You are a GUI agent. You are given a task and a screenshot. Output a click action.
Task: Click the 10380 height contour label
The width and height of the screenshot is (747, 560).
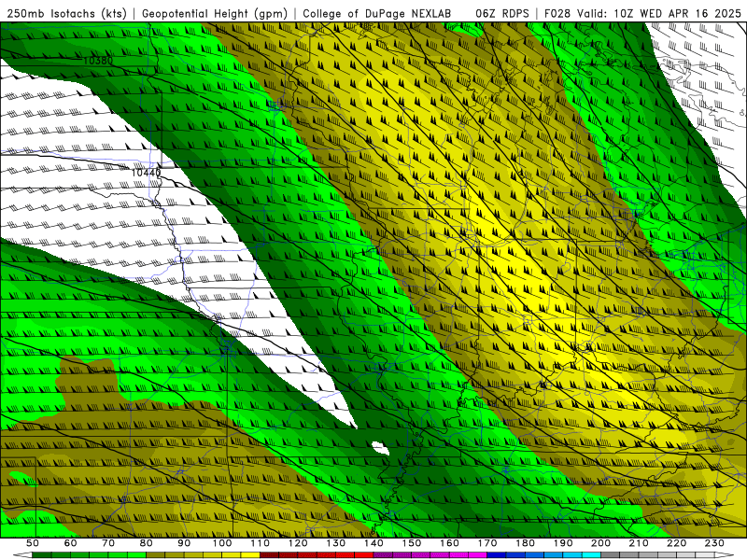point(98,61)
